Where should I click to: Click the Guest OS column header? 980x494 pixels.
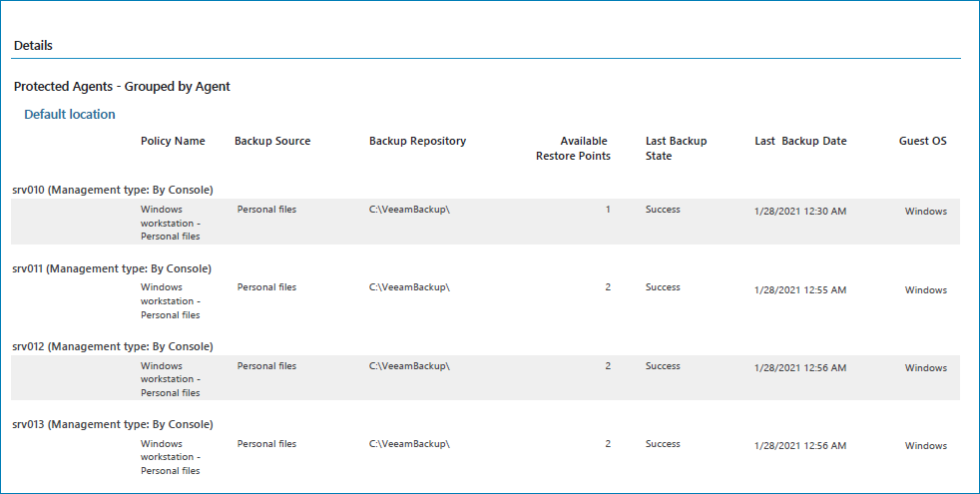click(922, 142)
